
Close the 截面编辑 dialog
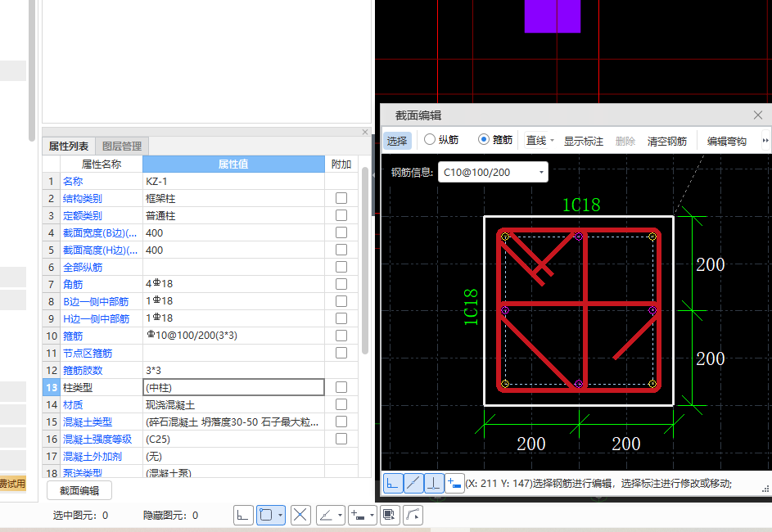pos(758,115)
